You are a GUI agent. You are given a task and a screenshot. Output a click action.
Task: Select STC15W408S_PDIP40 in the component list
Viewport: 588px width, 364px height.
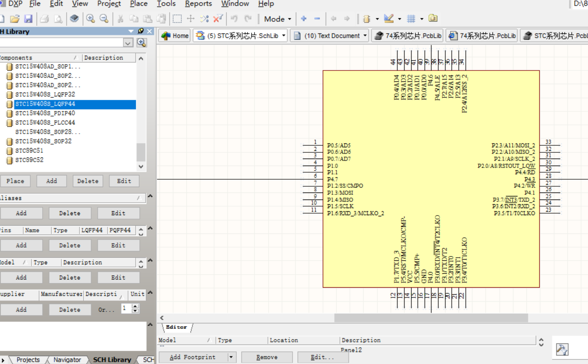pos(45,113)
